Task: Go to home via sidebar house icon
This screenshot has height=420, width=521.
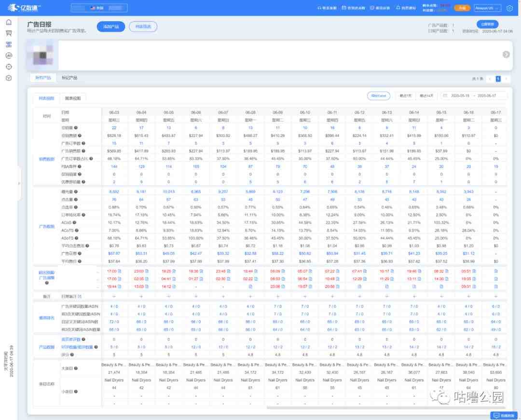Action: pos(9,22)
